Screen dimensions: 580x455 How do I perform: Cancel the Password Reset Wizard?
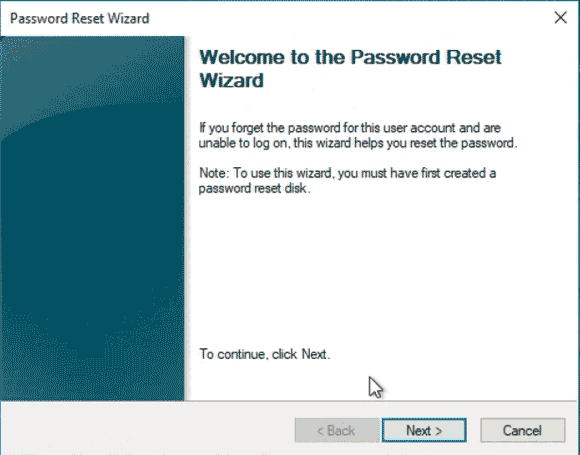point(523,430)
